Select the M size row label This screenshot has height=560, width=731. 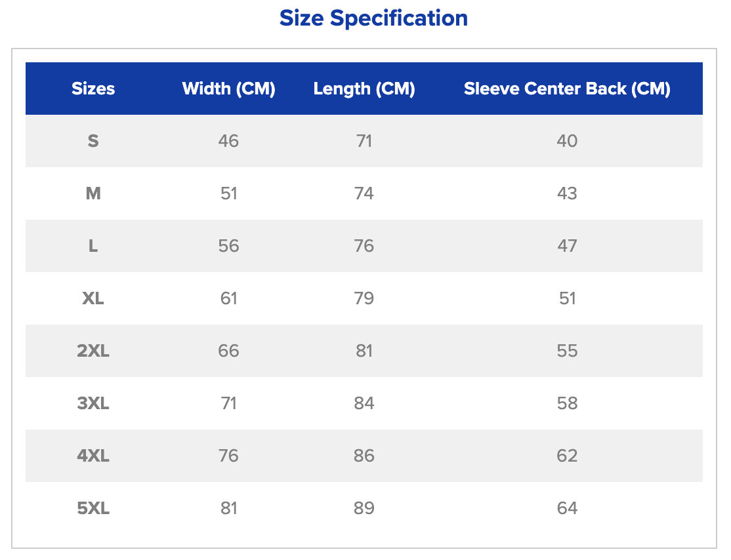[93, 193]
